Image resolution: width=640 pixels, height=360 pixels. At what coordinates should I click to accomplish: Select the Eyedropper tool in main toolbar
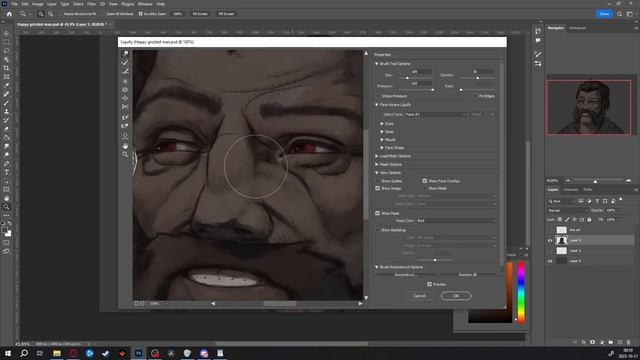[x=6, y=85]
